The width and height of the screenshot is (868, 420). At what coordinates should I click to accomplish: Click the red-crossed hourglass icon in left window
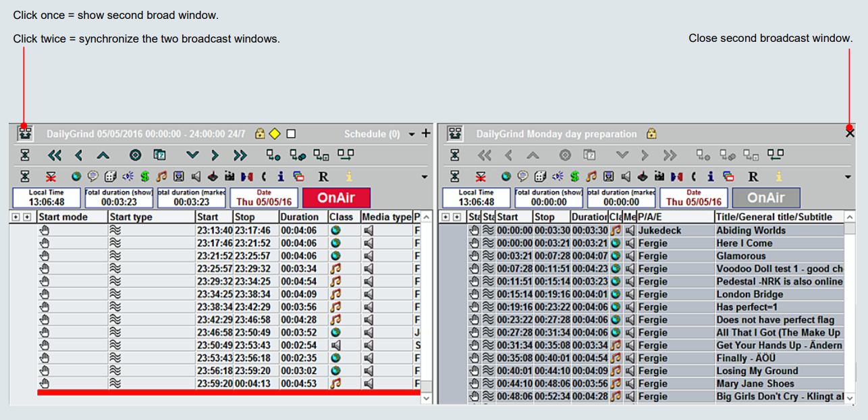[x=51, y=176]
